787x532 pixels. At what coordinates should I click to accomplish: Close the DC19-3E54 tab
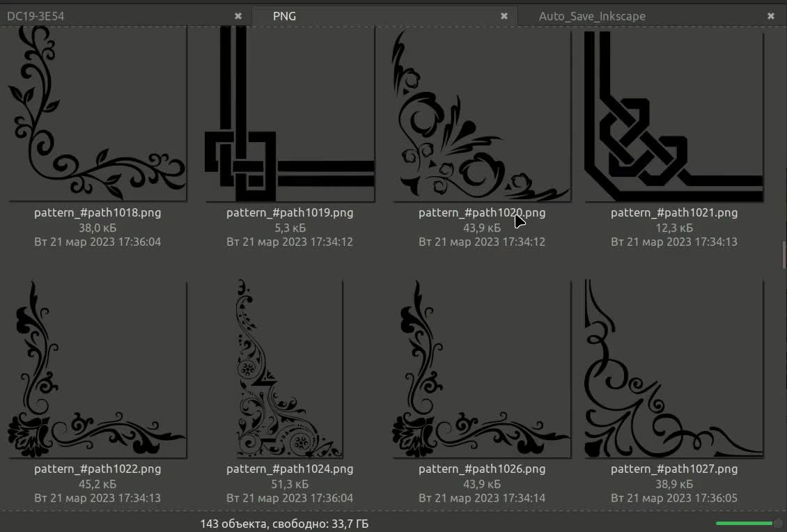coord(238,15)
